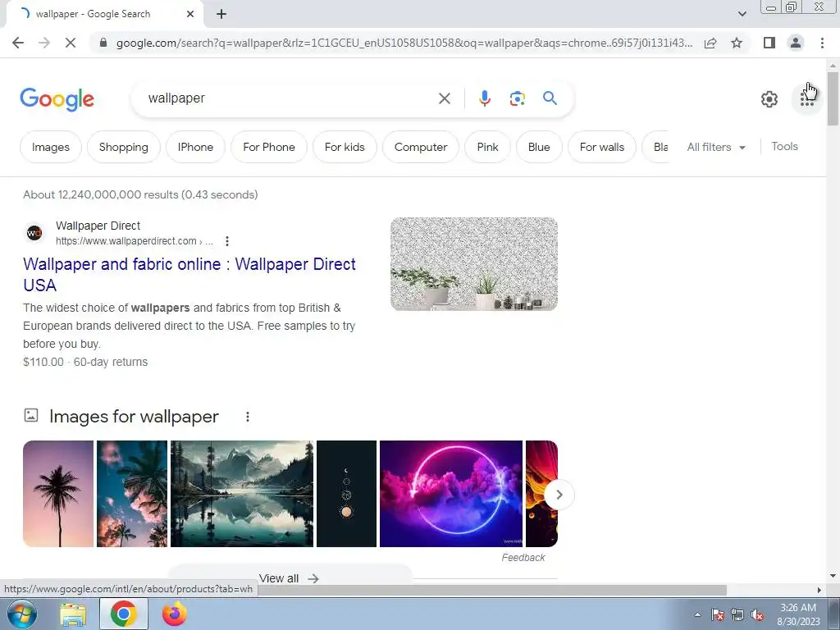Filter results by Images

tap(51, 147)
